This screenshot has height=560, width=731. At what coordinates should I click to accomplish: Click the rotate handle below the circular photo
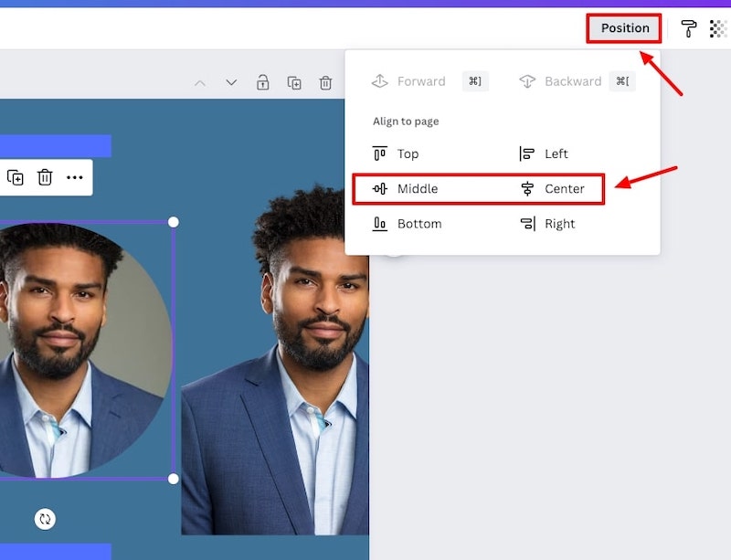click(45, 519)
